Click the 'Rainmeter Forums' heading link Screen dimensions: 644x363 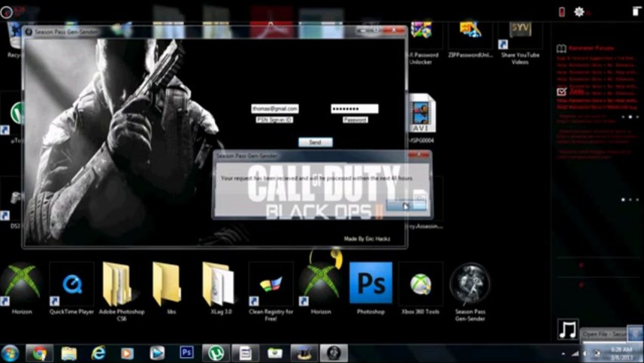(x=591, y=48)
